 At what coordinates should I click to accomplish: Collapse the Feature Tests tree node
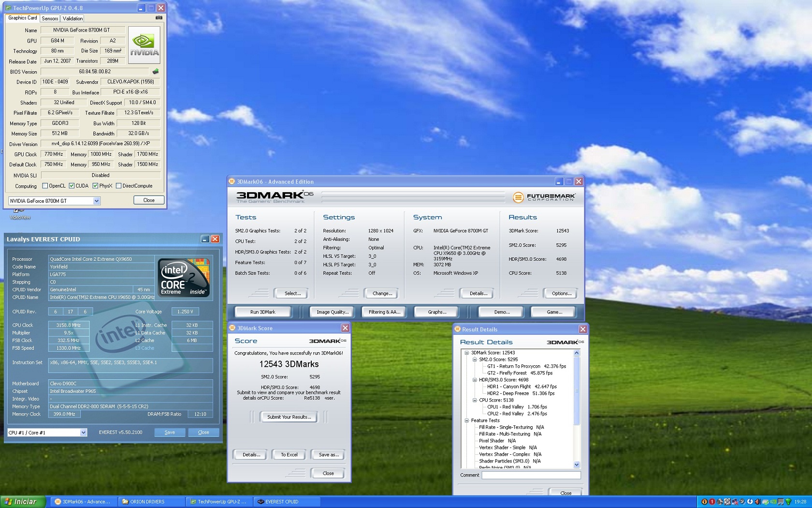tap(467, 420)
